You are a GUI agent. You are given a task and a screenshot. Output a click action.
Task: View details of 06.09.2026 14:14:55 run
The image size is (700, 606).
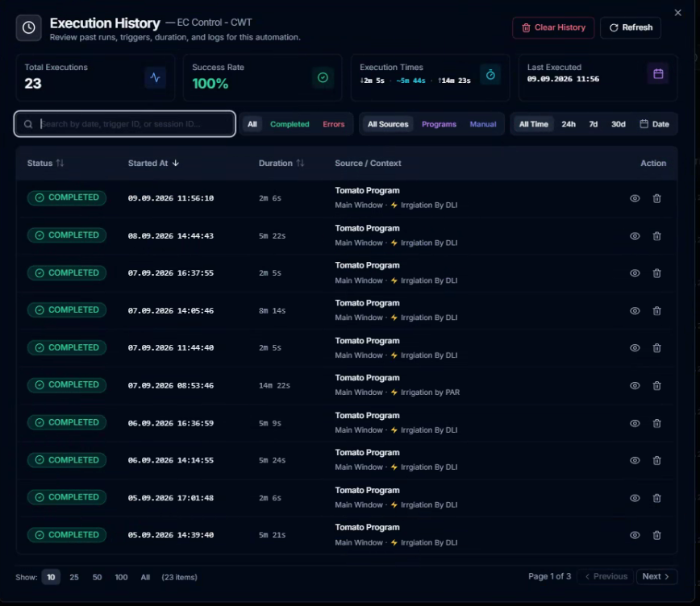pyautogui.click(x=635, y=460)
